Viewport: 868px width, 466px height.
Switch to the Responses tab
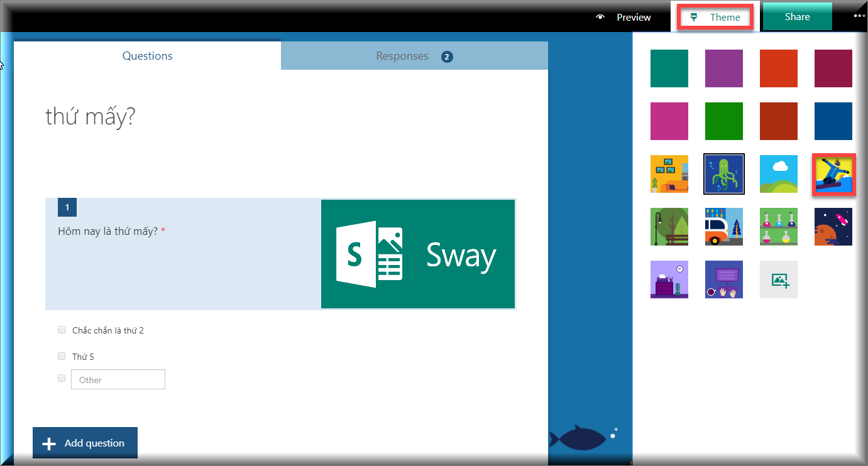click(414, 57)
